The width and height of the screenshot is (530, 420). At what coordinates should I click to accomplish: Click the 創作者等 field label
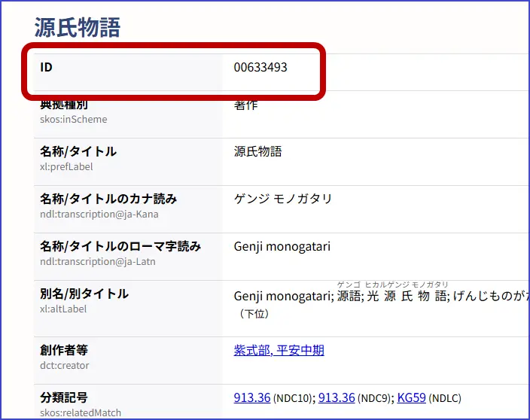(64, 350)
